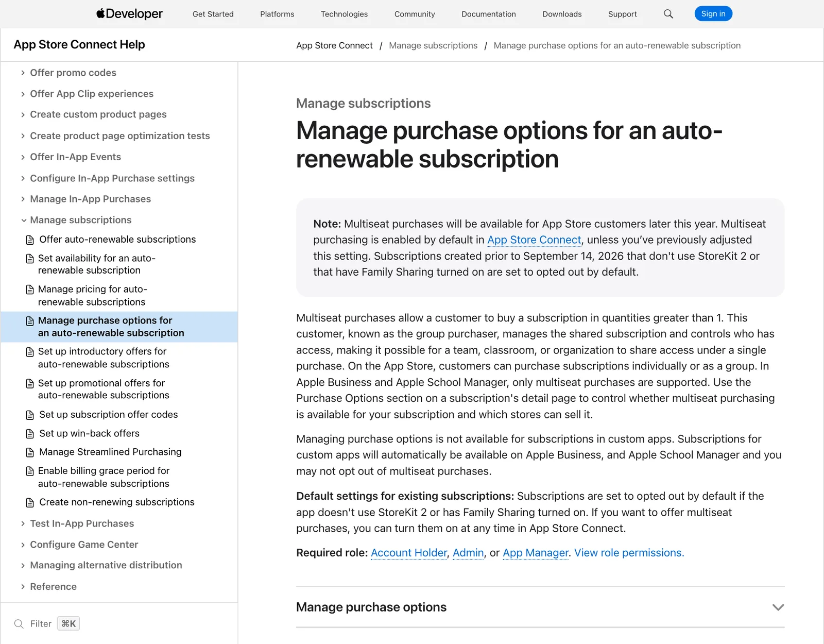Open the Get Started menu
824x644 pixels.
click(x=213, y=14)
